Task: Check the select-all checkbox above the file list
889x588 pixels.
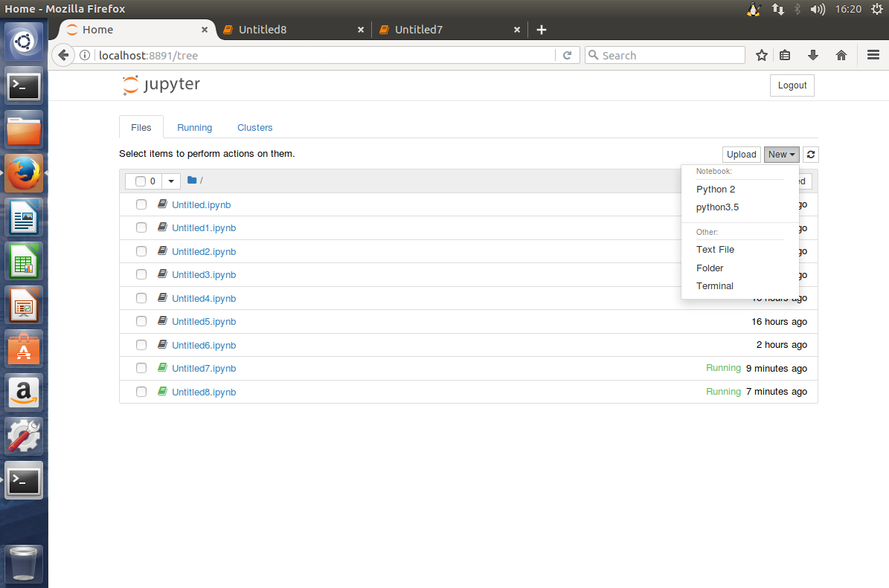Action: [x=141, y=181]
